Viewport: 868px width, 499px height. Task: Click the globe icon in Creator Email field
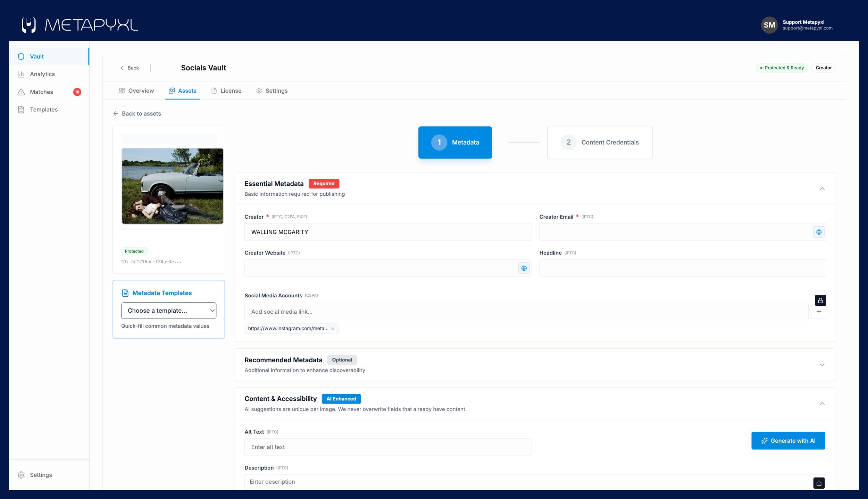click(x=819, y=232)
